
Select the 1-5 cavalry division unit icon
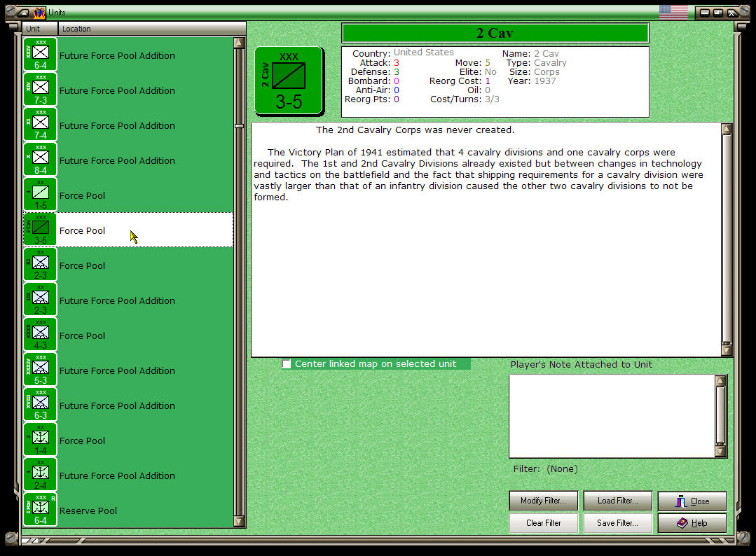click(40, 195)
